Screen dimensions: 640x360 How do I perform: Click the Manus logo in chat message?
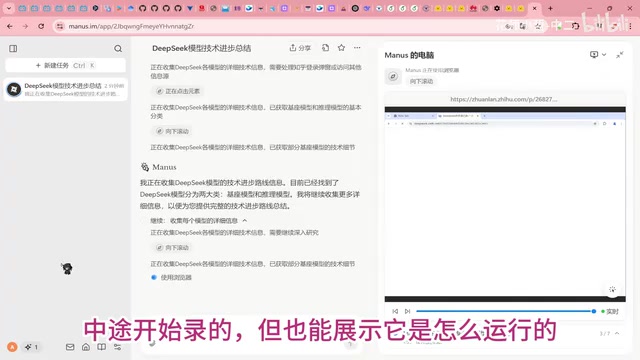(x=145, y=167)
